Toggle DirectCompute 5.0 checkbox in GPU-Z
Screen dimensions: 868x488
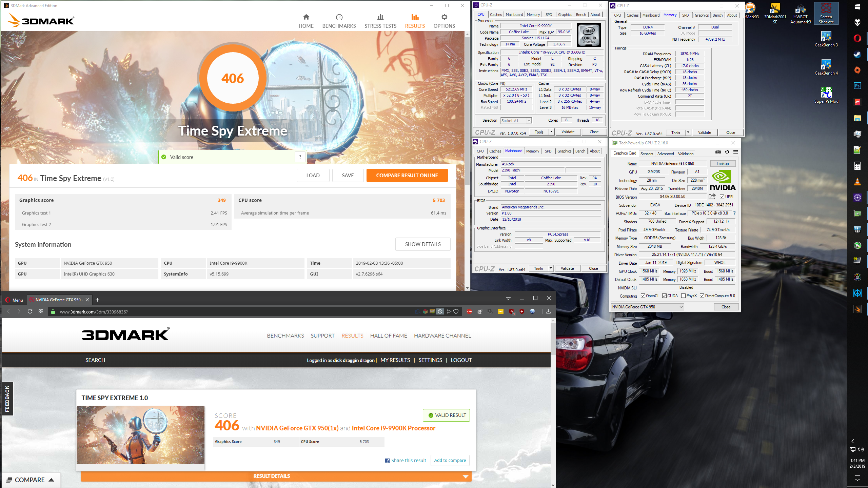click(x=702, y=296)
